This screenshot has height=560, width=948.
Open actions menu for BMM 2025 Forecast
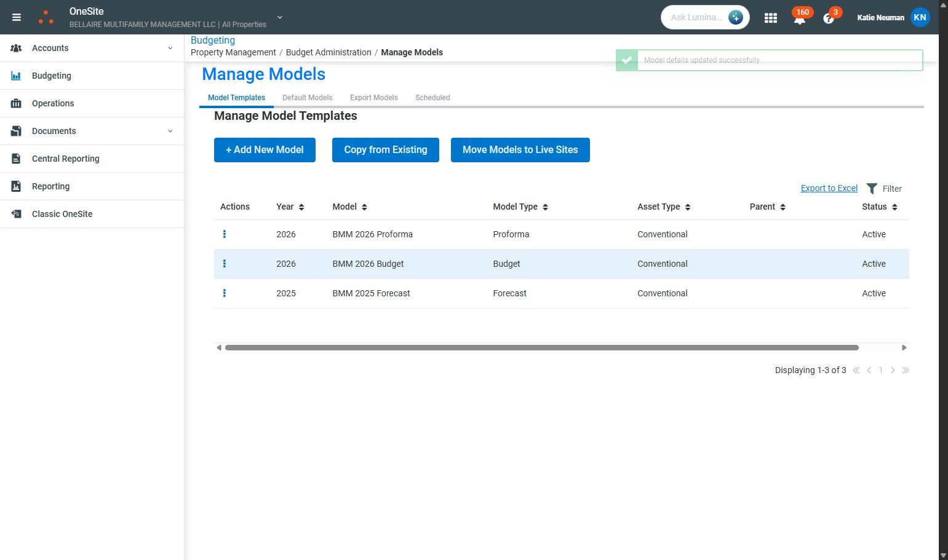tap(225, 293)
